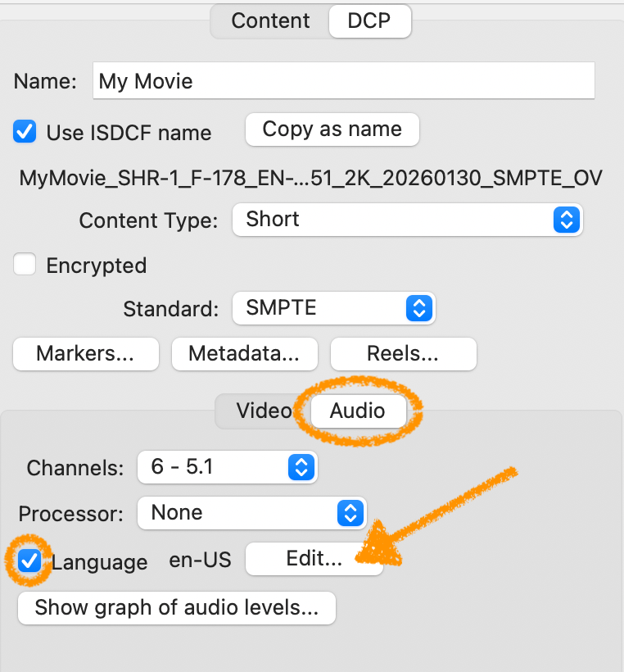Open the Markers dialog

(x=86, y=354)
